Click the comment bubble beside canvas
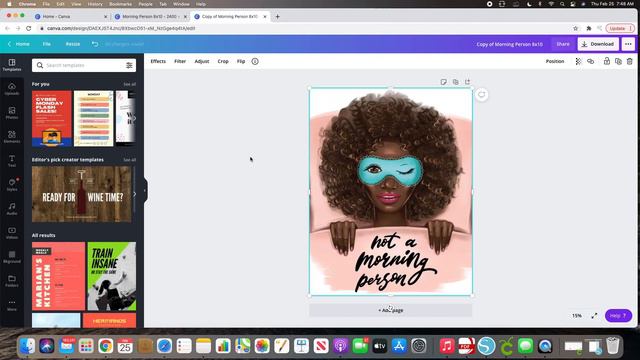 pos(482,95)
